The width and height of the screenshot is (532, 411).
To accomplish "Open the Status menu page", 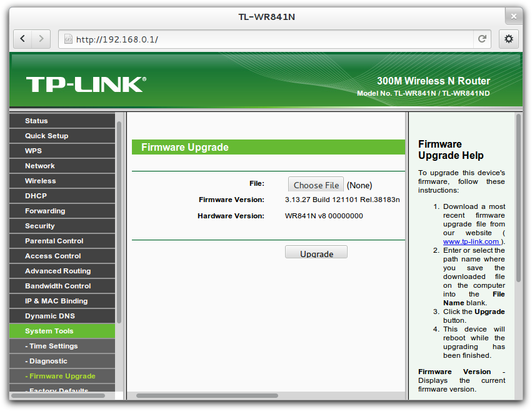I will pos(62,121).
